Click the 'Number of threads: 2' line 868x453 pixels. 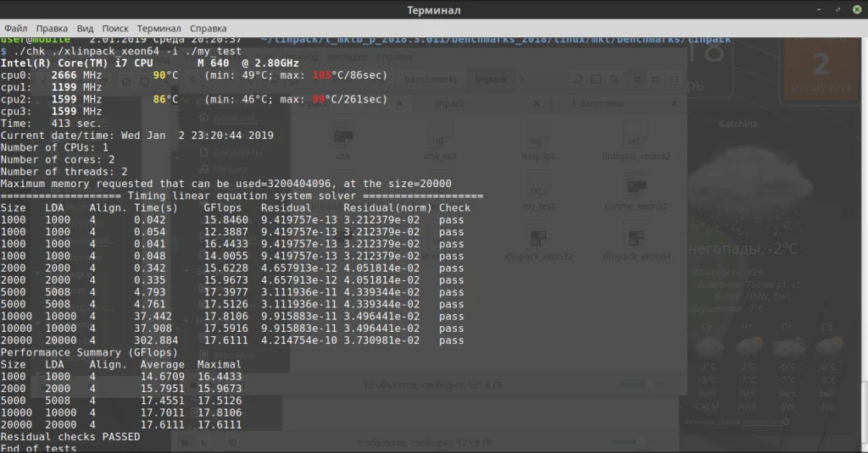pos(64,172)
